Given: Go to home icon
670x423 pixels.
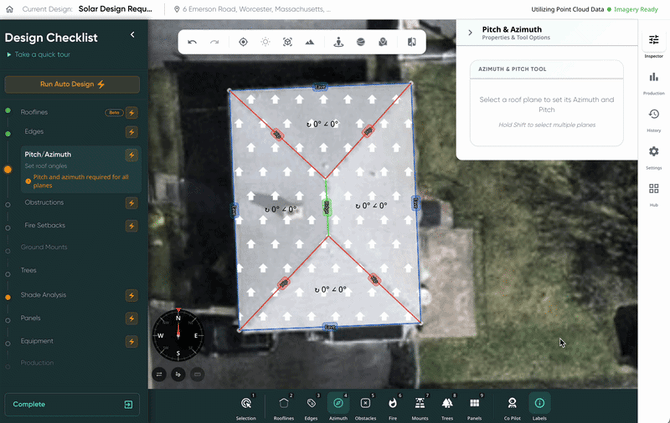Looking at the screenshot, I should tap(9, 9).
